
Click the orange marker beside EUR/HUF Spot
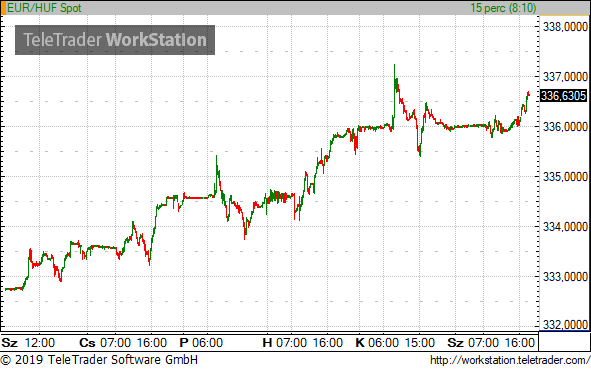[x=3, y=8]
